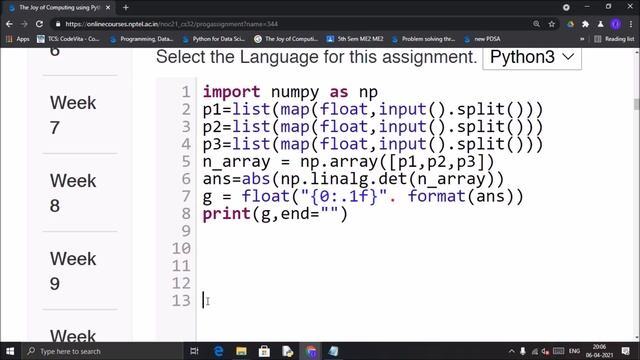Bookmark this page with the star icon
640x360 pixels.
552,24
